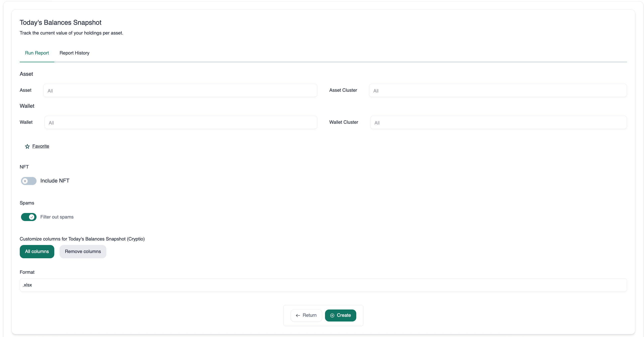Click the checkmark knob on the spam toggle

32,217
